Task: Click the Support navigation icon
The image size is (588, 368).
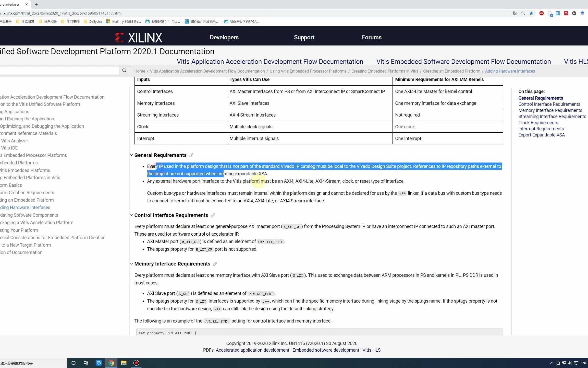Action: (x=304, y=37)
